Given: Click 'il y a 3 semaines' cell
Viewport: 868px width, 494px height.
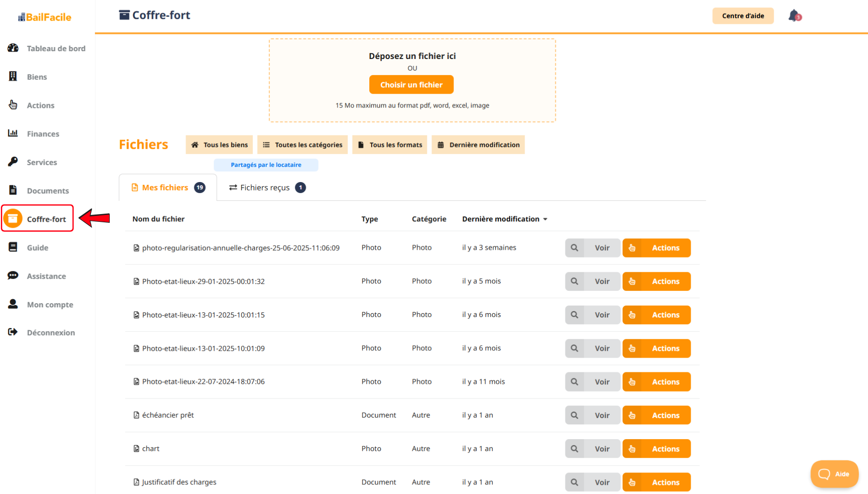Looking at the screenshot, I should pos(489,247).
